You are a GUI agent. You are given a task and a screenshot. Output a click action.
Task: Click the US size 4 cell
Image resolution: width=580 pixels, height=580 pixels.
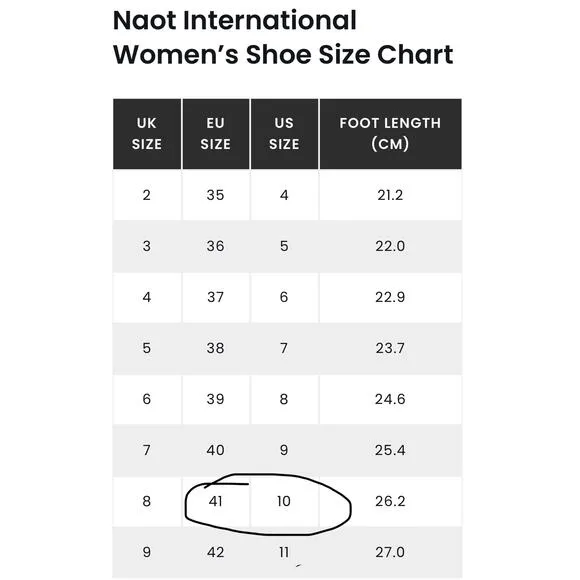coord(284,195)
